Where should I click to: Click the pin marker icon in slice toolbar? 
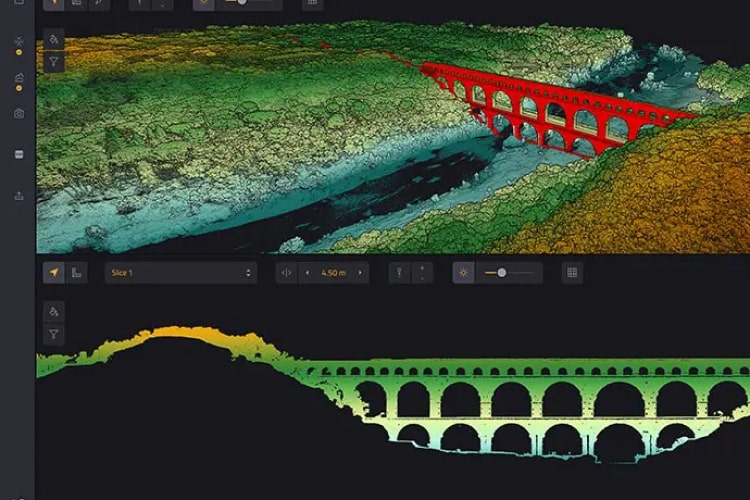tap(399, 273)
